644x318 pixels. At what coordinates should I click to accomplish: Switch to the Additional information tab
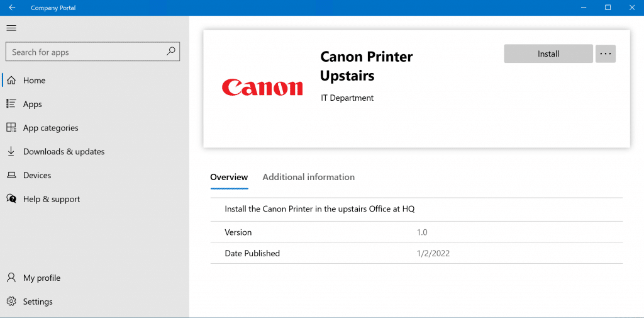click(x=308, y=178)
